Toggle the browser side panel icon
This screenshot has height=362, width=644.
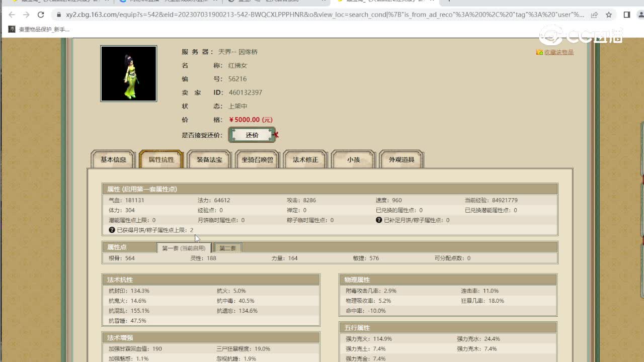[626, 15]
